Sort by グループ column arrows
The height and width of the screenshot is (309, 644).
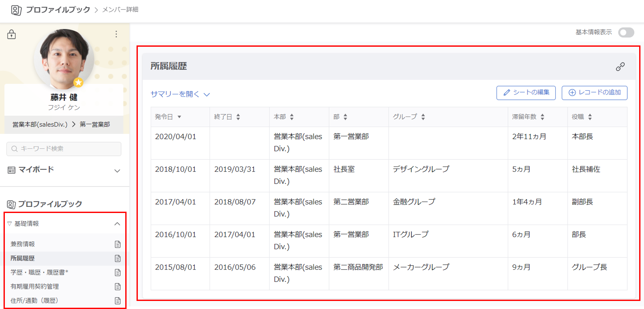tap(423, 117)
